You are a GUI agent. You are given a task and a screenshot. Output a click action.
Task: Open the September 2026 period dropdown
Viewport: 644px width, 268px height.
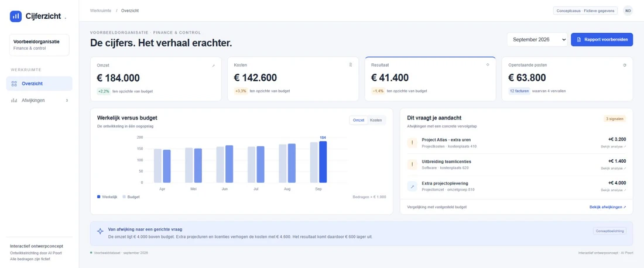click(537, 40)
